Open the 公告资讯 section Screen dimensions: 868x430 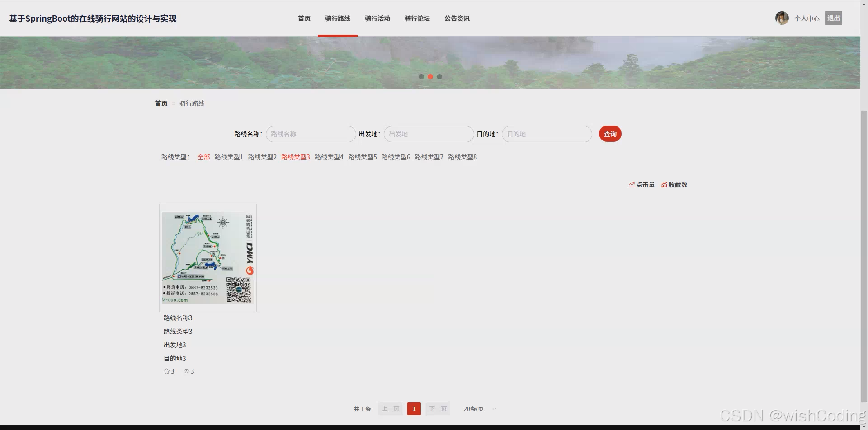click(457, 19)
